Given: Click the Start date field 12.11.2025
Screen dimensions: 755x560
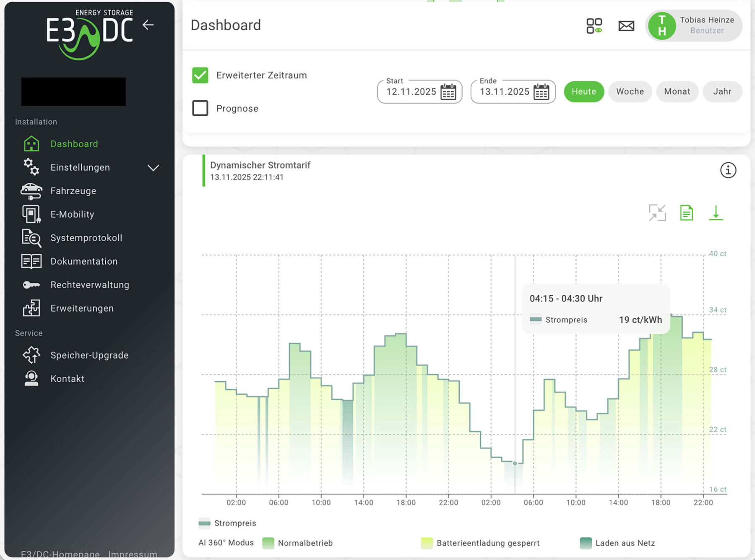Looking at the screenshot, I should [x=419, y=91].
